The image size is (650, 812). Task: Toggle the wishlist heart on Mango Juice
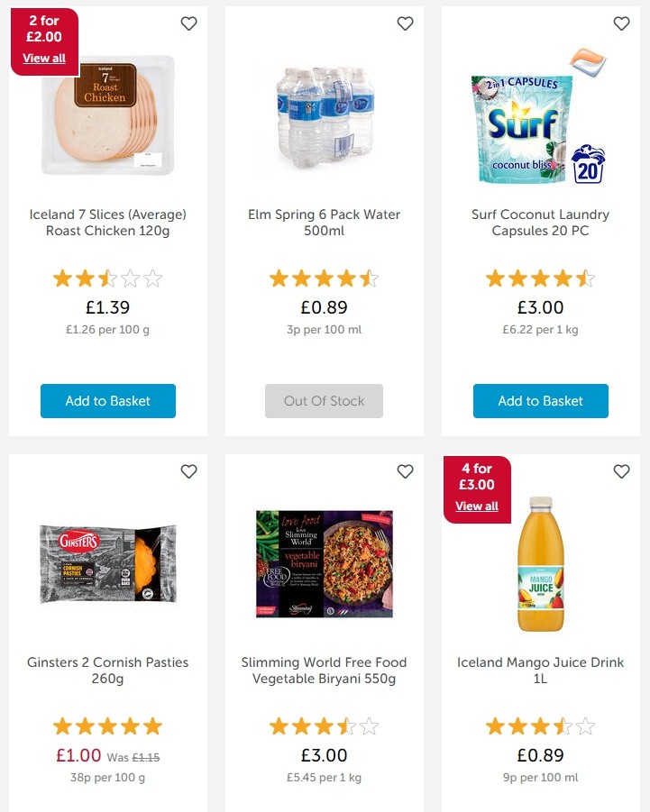click(621, 471)
